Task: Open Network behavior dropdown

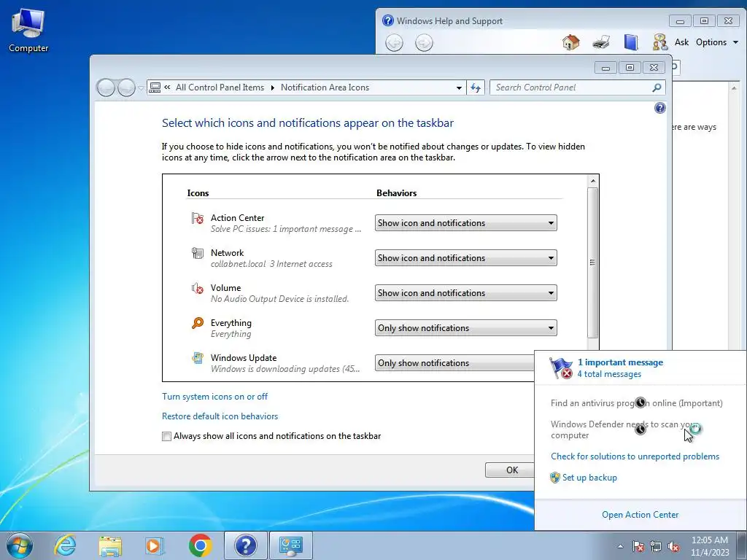Action: (466, 258)
